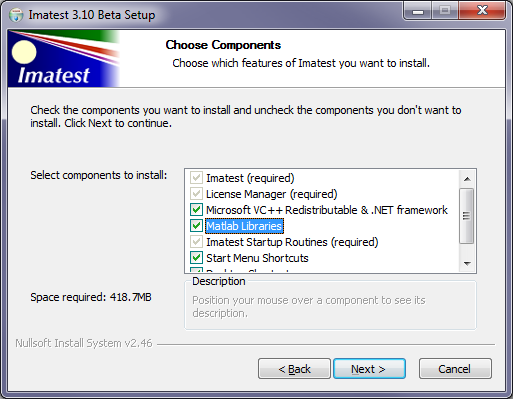Click the License Manager (required) checkbox
The image size is (513, 399).
tap(196, 194)
